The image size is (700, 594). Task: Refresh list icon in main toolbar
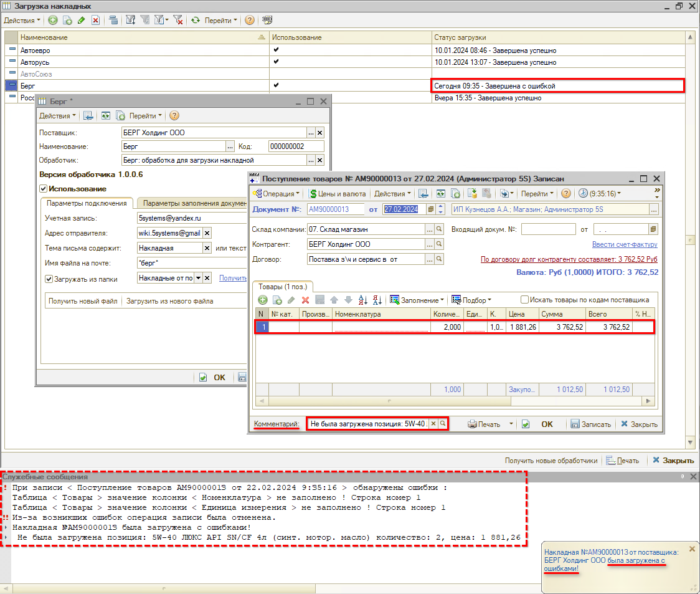[196, 20]
